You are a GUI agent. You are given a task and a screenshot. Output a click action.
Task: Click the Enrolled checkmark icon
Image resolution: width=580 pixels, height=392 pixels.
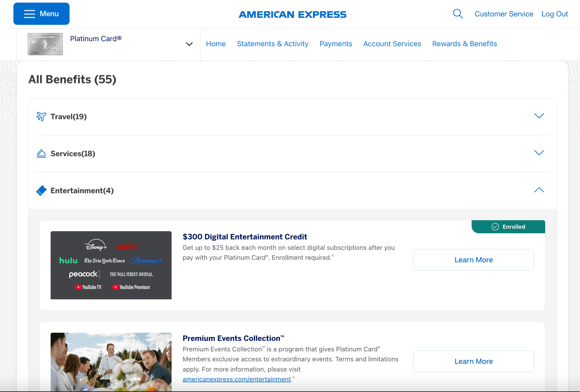click(495, 227)
